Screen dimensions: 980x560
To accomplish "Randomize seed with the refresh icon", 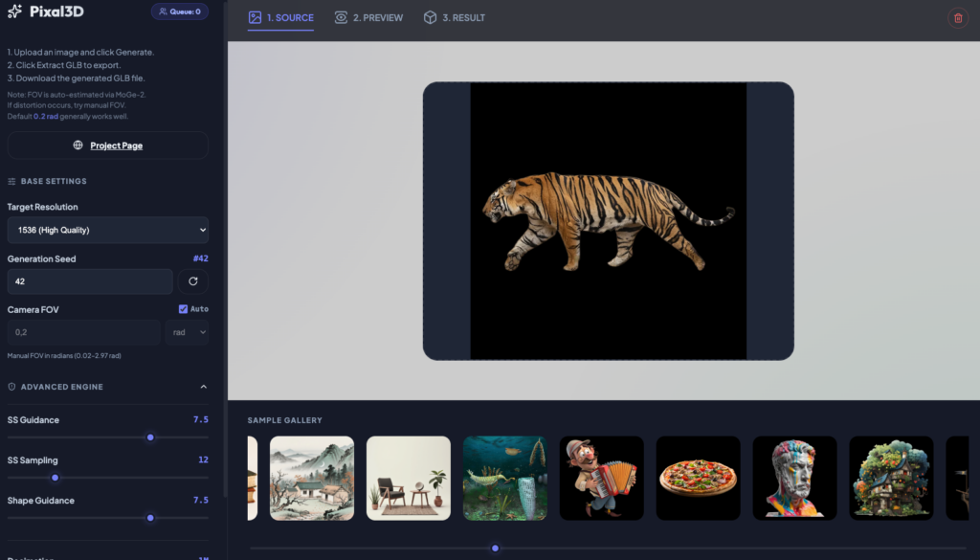I will coord(193,281).
